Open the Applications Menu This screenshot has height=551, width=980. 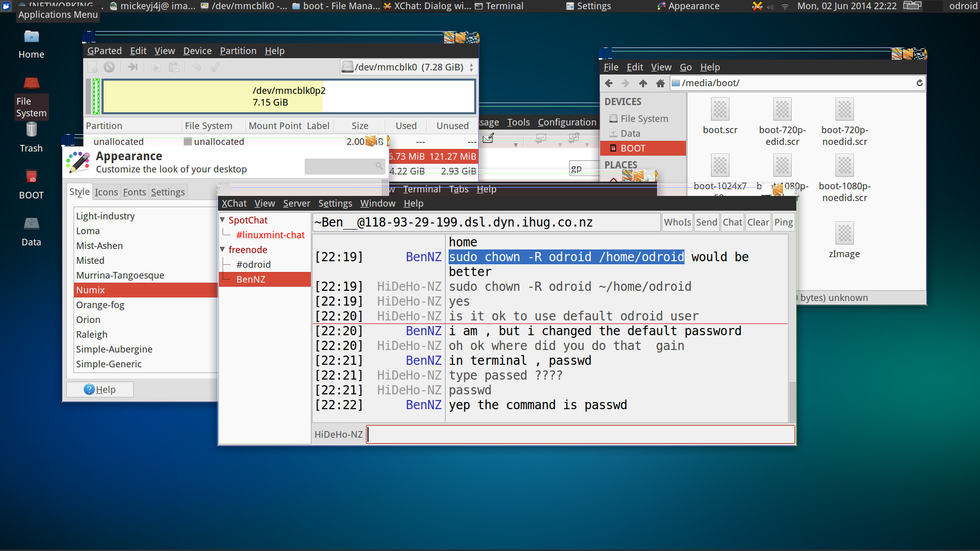(7, 6)
